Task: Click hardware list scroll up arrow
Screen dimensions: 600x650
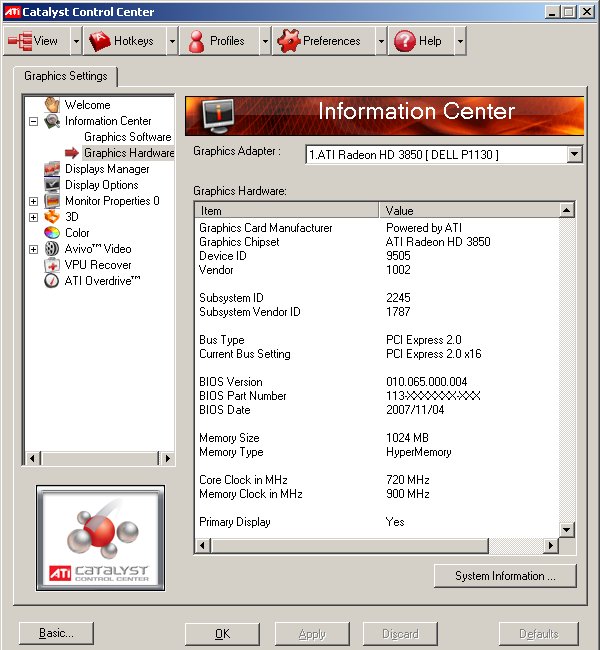Action: [x=566, y=210]
